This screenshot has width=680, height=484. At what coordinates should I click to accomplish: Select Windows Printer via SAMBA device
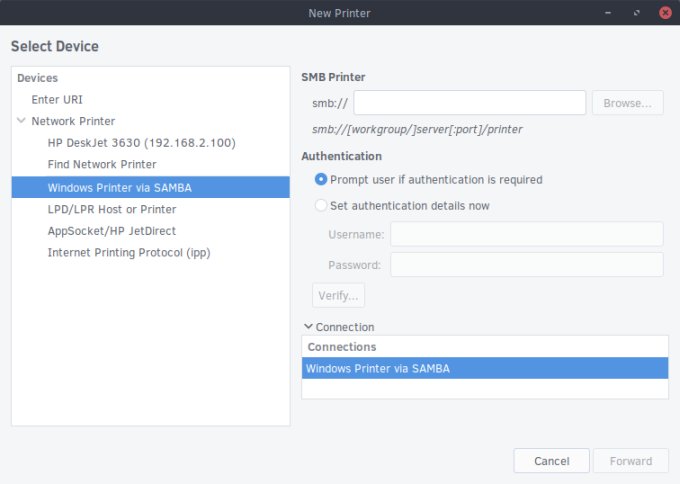click(119, 187)
